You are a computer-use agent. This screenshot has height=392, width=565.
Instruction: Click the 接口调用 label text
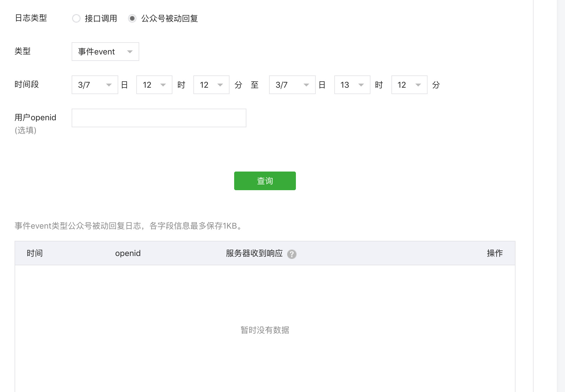point(101,18)
